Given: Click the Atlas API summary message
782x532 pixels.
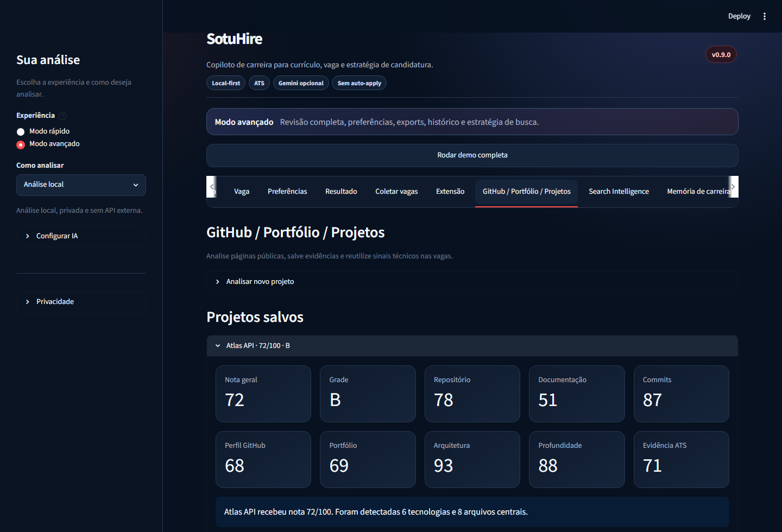Looking at the screenshot, I should click(472, 512).
